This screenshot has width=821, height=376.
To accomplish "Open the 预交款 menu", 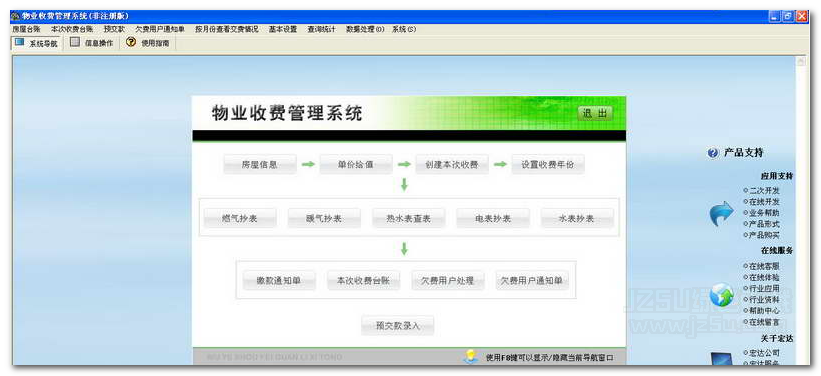I will pos(114,29).
